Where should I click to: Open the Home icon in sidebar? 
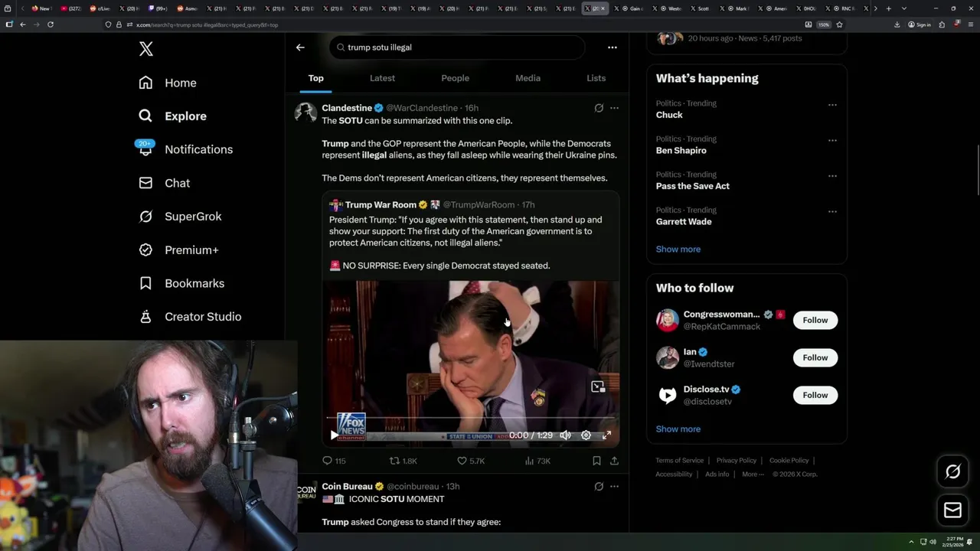145,83
